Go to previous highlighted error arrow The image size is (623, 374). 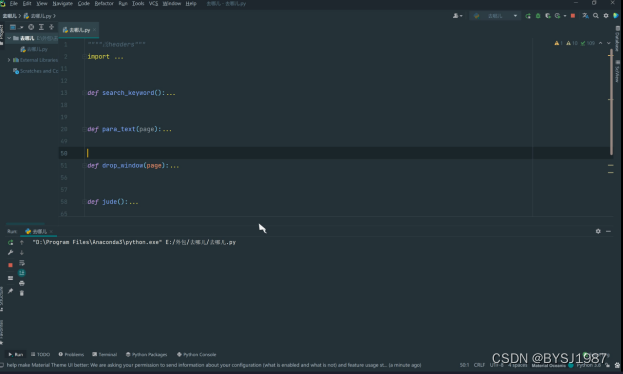coord(600,43)
